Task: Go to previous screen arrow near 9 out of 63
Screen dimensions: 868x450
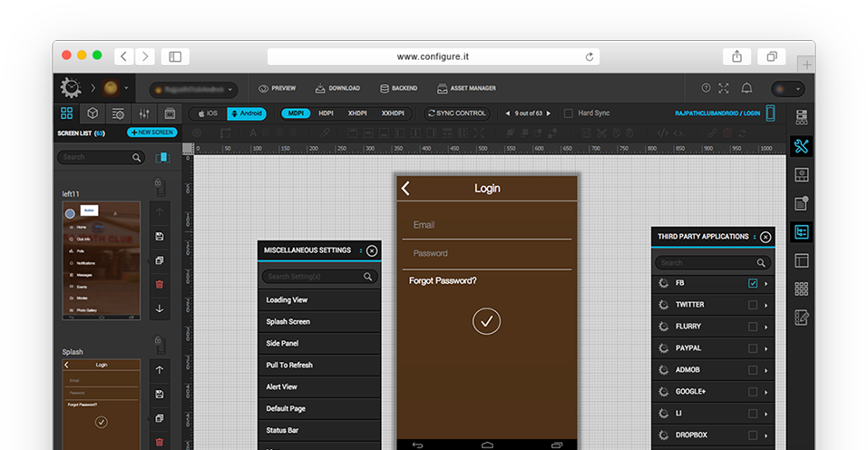Action: point(508,113)
